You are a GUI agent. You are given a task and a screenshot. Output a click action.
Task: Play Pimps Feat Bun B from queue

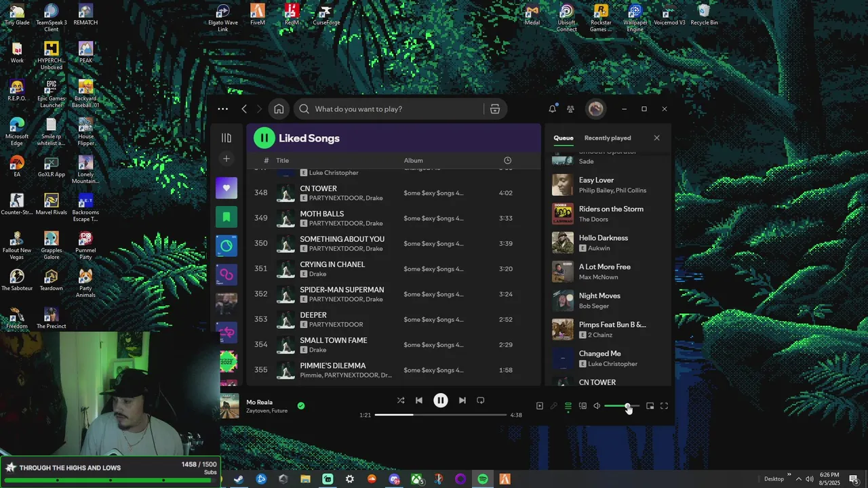(609, 329)
